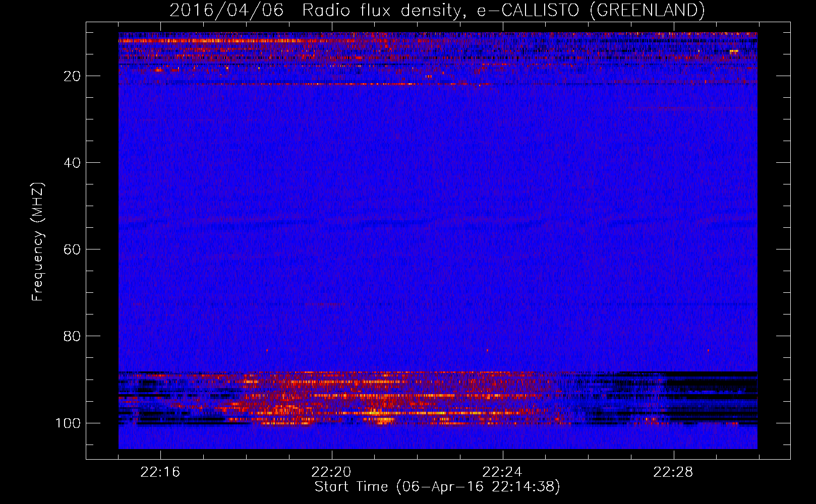The image size is (816, 504).
Task: Click the 20 frequency tick label
Action: (72, 76)
